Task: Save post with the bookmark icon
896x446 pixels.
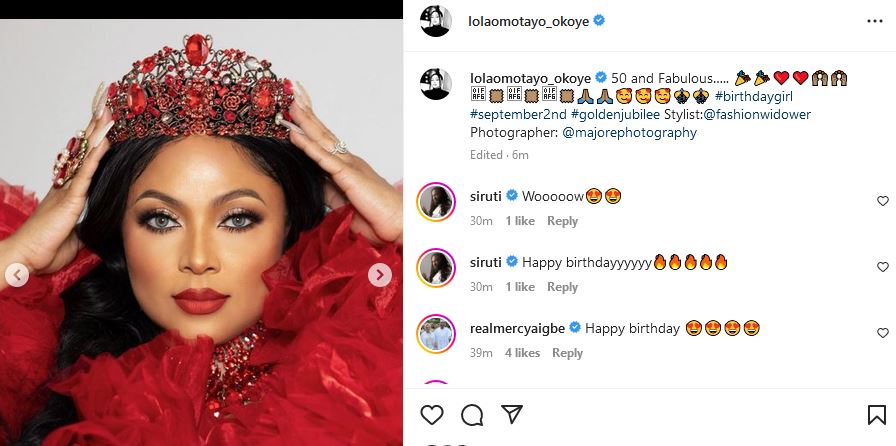Action: 877,414
